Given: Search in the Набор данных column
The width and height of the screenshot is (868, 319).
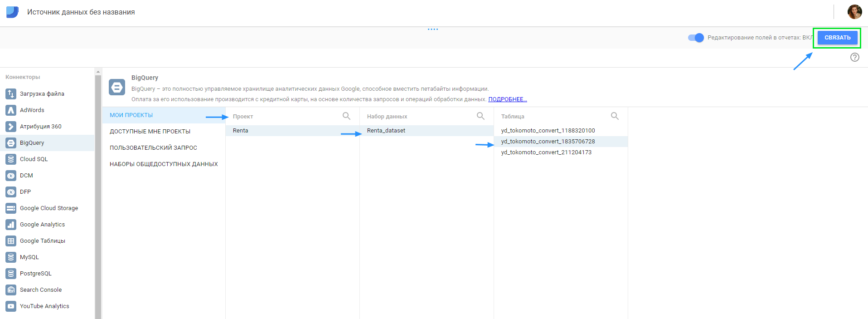Looking at the screenshot, I should coord(480,116).
